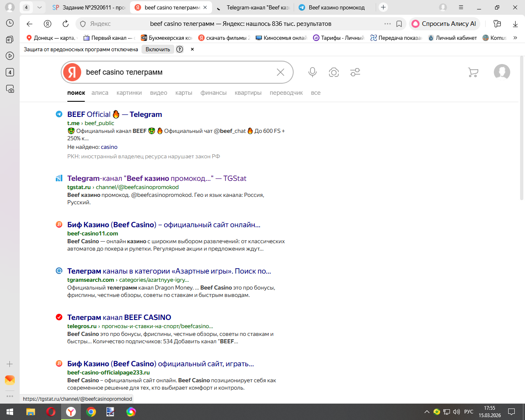Clear the search query with the X
Image resolution: width=525 pixels, height=420 pixels.
click(x=281, y=72)
